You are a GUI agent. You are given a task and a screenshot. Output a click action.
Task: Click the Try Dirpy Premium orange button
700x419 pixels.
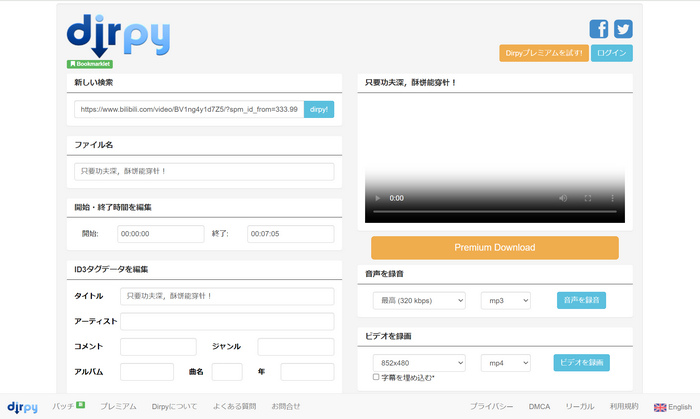pyautogui.click(x=544, y=53)
